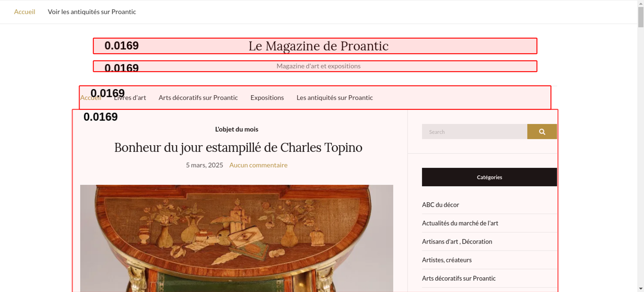Select Arts décoratifs sur Proantic menu item

point(198,98)
